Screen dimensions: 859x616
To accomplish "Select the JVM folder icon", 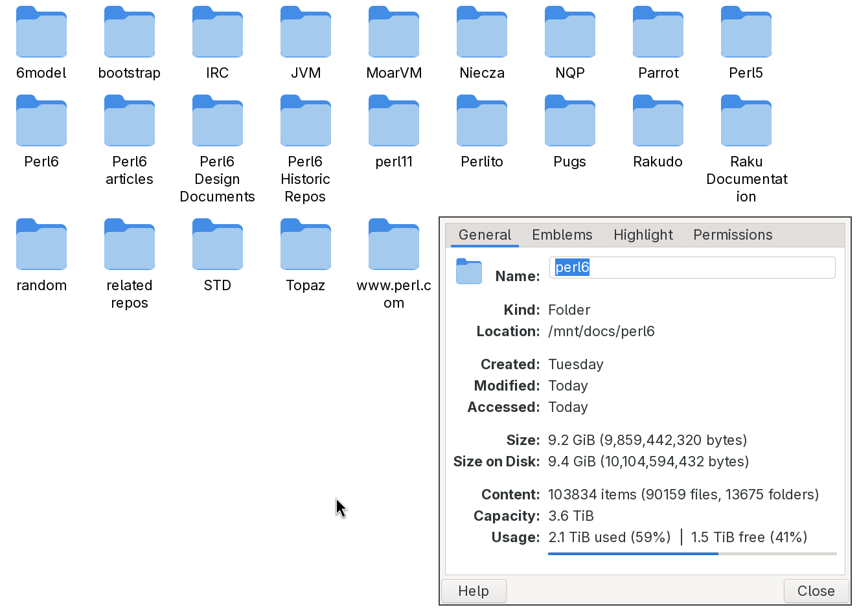I will click(x=306, y=32).
